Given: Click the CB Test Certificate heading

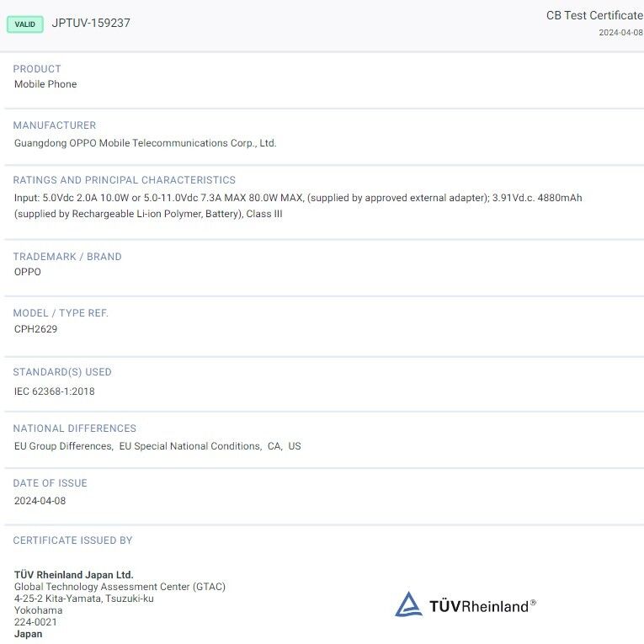Looking at the screenshot, I should (594, 16).
